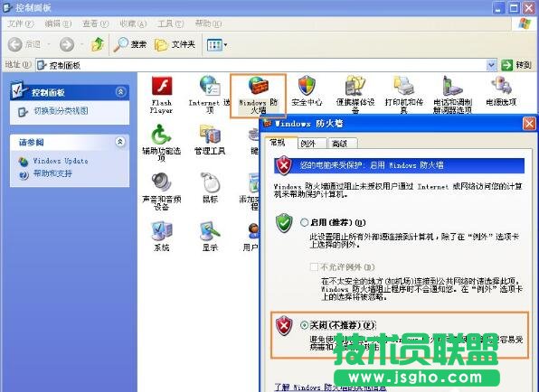
Task: Open the 声音和音频设备 icon
Action: point(161,191)
